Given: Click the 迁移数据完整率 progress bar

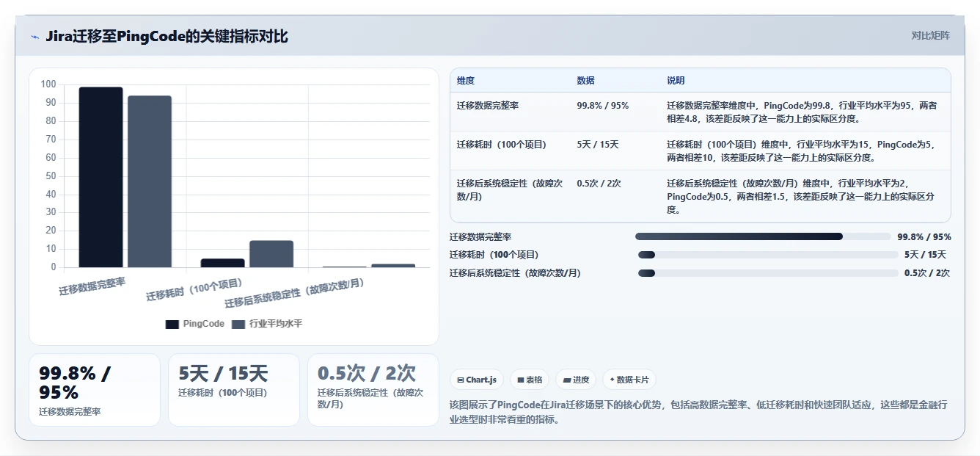Looking at the screenshot, I should coord(762,236).
